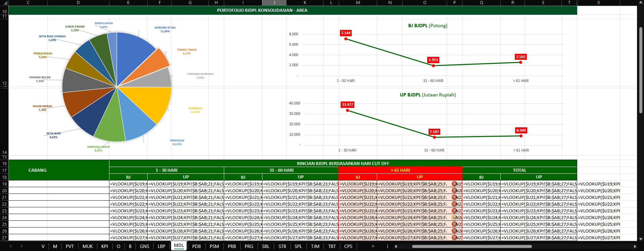The height and width of the screenshot is (251, 644).
Task: Click the right sheet-tab navigation arrow
Action: pyautogui.click(x=21, y=246)
